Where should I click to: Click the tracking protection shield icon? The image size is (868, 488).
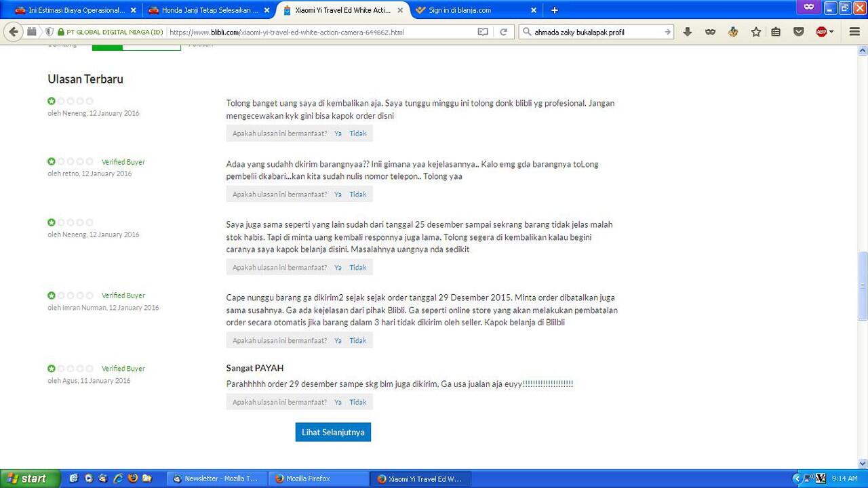(x=50, y=32)
